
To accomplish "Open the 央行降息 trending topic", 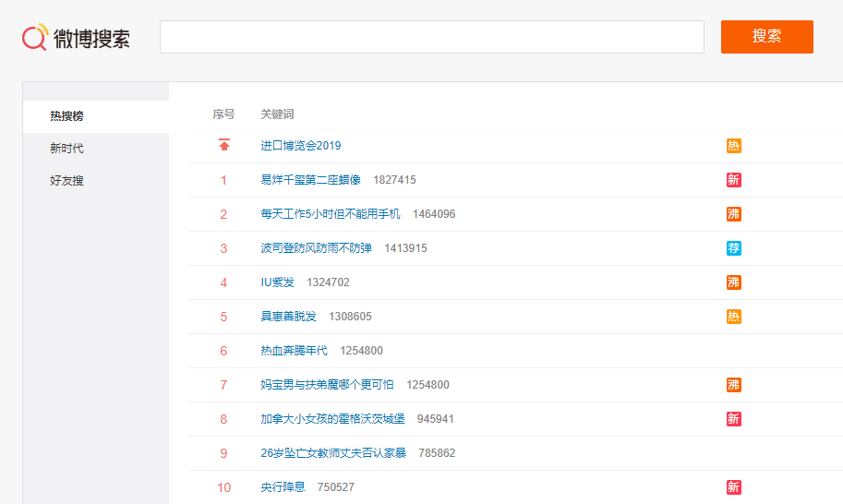I will (x=283, y=487).
